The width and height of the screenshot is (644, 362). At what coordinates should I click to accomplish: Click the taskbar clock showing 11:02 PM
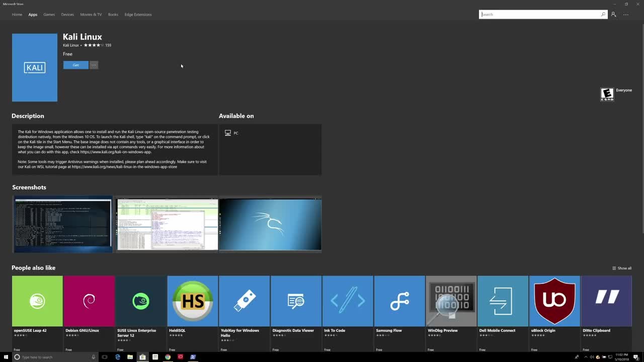(x=621, y=357)
